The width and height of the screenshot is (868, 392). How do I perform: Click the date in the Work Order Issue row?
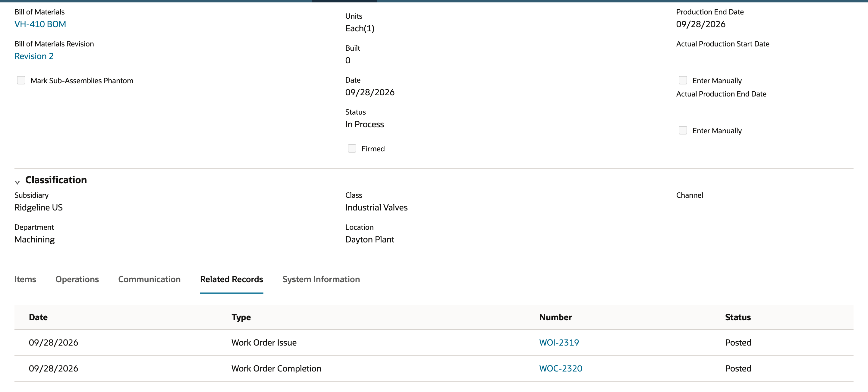(53, 343)
